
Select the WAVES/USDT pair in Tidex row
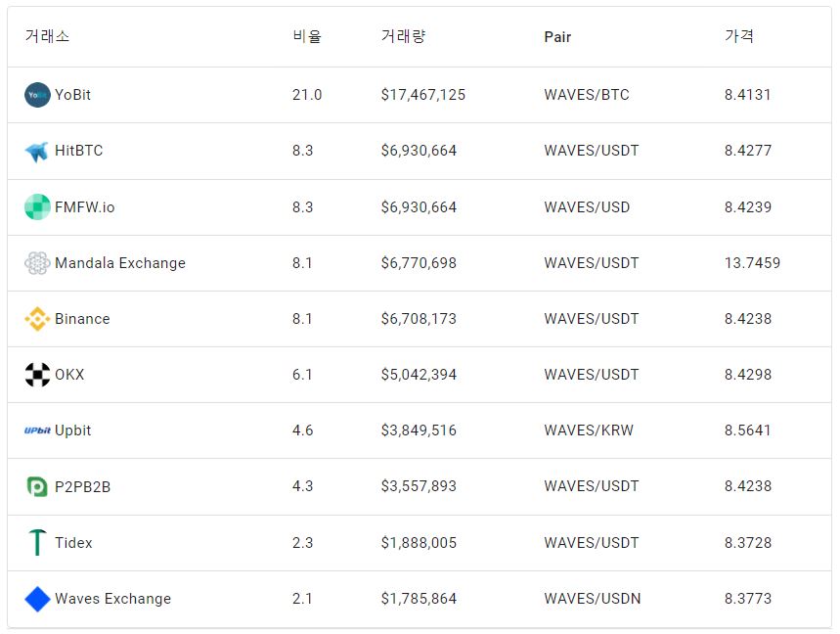(x=592, y=543)
